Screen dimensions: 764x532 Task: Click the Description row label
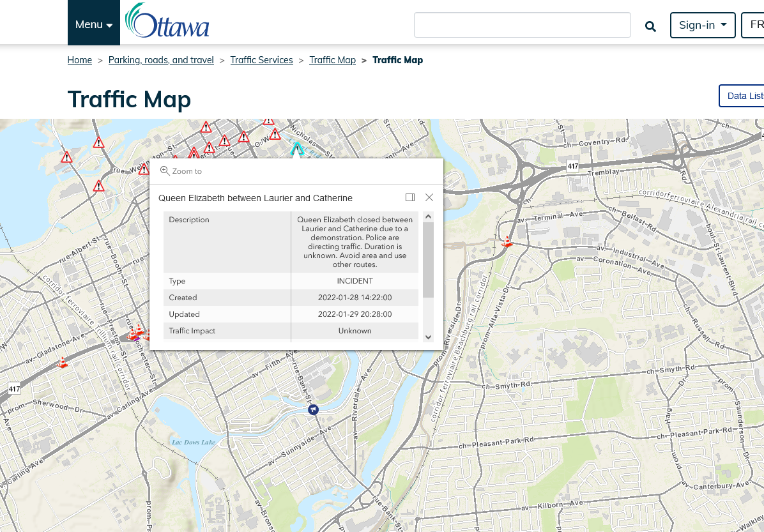(x=189, y=220)
